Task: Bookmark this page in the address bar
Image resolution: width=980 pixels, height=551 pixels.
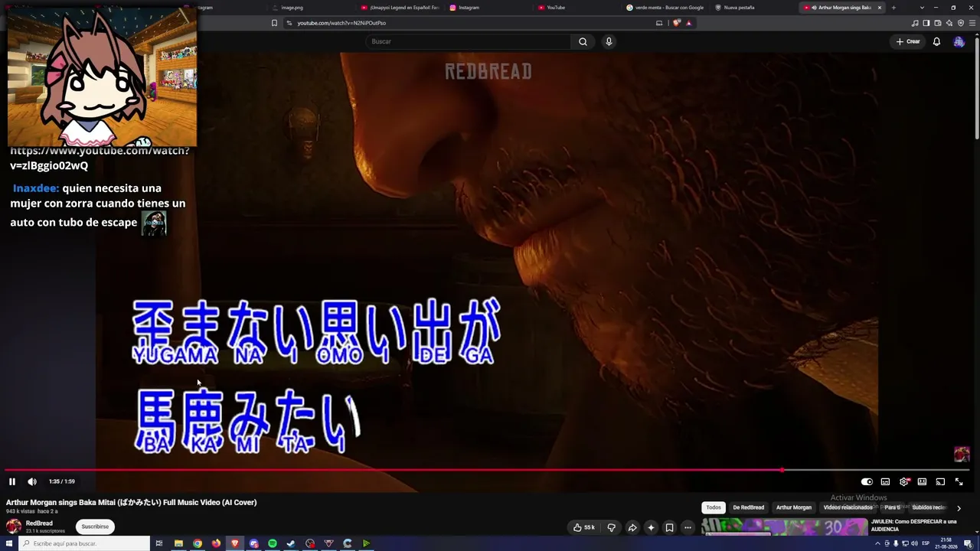Action: (274, 23)
